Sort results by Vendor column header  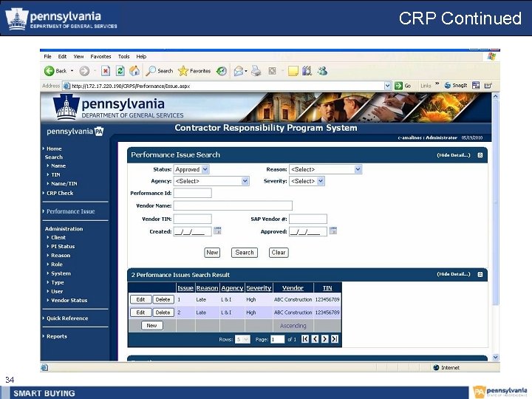tap(293, 288)
